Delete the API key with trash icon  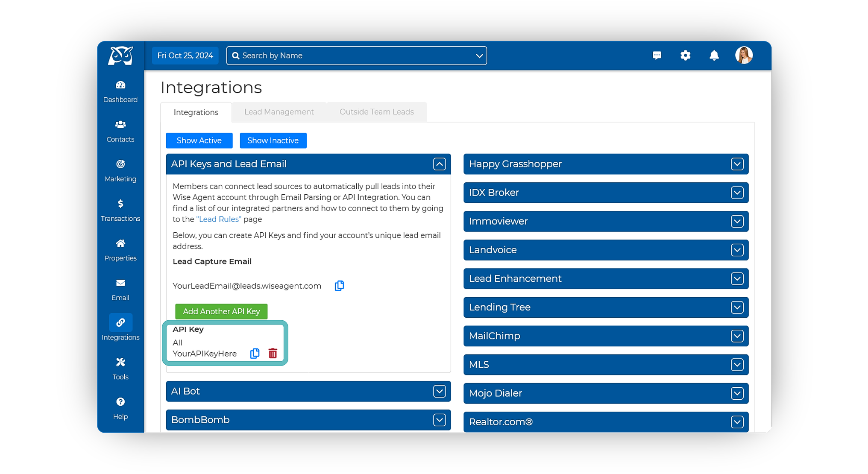[x=273, y=354]
